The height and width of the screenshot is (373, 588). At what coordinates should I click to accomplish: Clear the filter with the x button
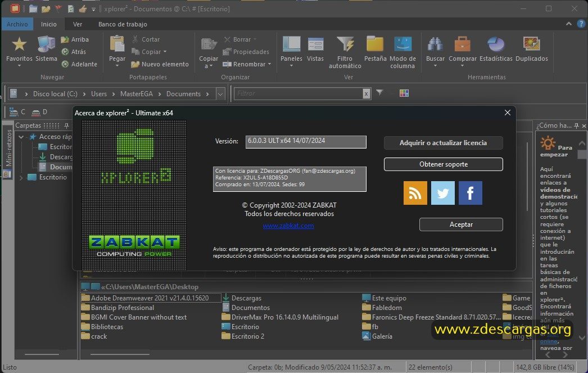click(x=366, y=94)
